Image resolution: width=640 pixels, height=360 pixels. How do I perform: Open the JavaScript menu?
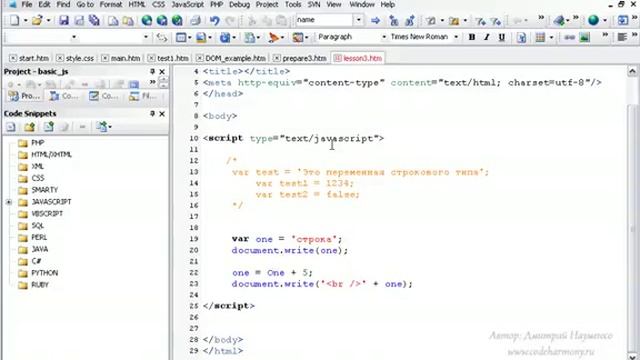187,5
